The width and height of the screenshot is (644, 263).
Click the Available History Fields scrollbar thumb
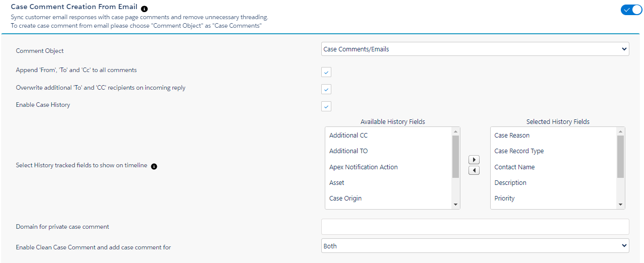click(455, 157)
